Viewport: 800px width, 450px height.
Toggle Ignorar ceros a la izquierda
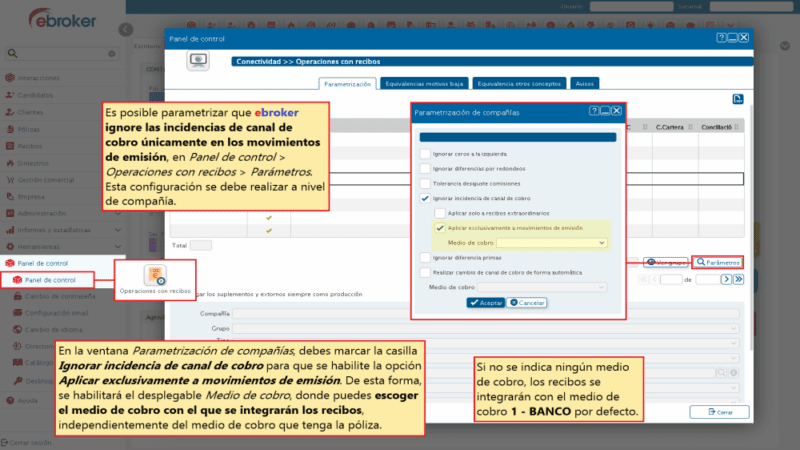pos(425,154)
